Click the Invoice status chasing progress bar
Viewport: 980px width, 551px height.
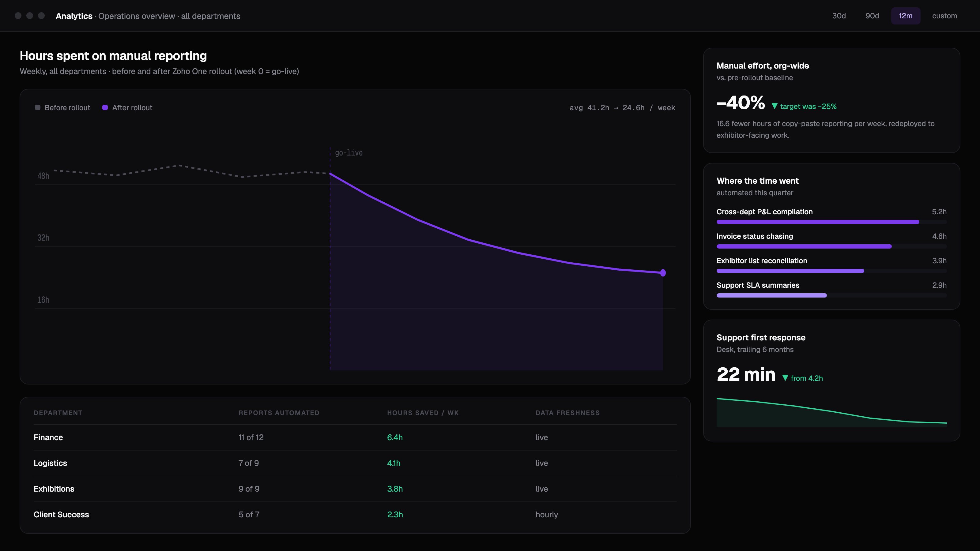point(832,246)
